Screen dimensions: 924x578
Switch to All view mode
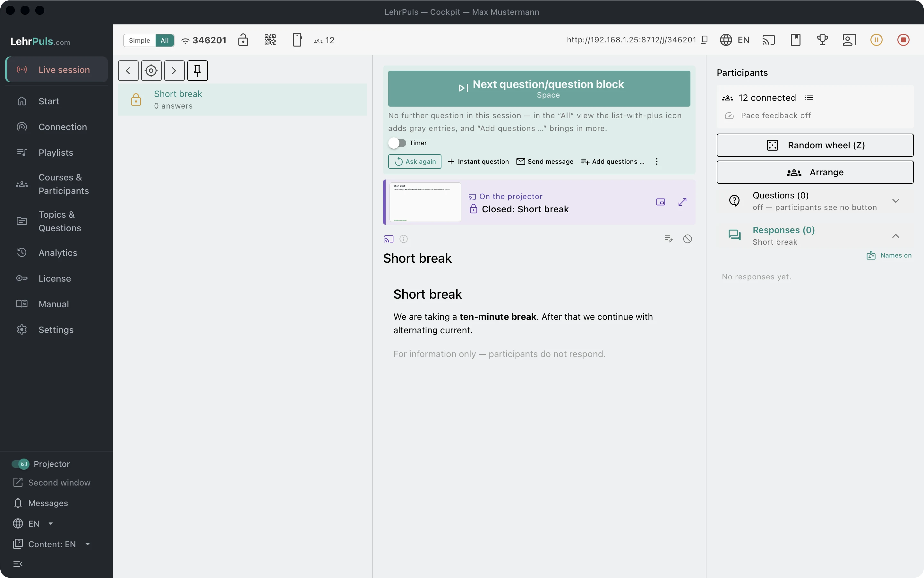tap(165, 40)
